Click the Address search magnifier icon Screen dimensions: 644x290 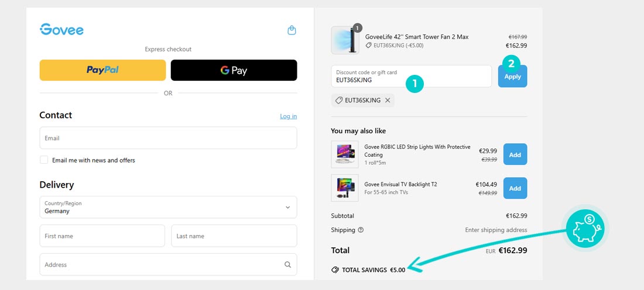[288, 265]
